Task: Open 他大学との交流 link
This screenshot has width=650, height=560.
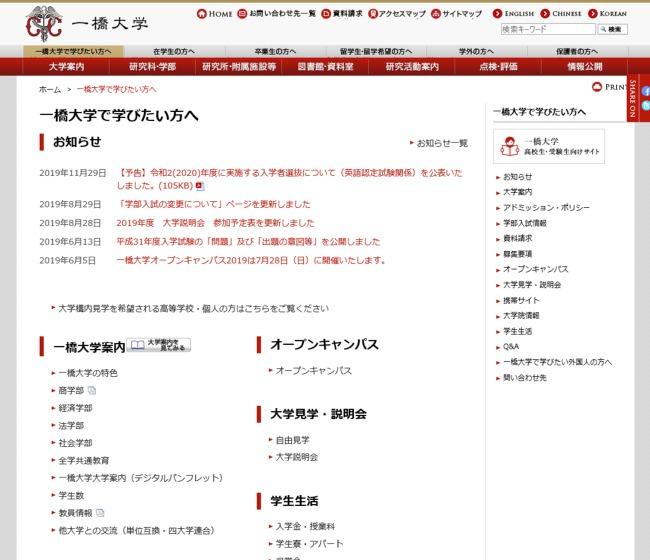Action: coord(136,530)
